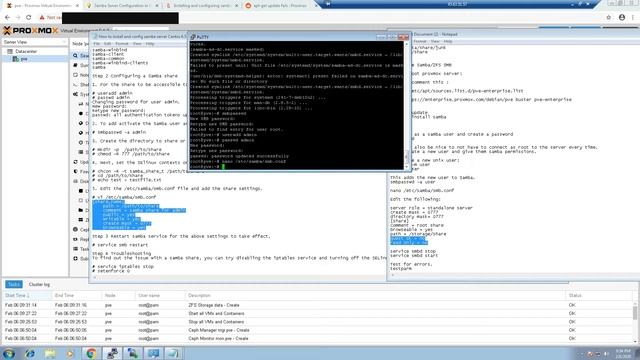The image size is (640, 360).
Task: Open Edit menu in the left Notepad
Action: pos(107,44)
